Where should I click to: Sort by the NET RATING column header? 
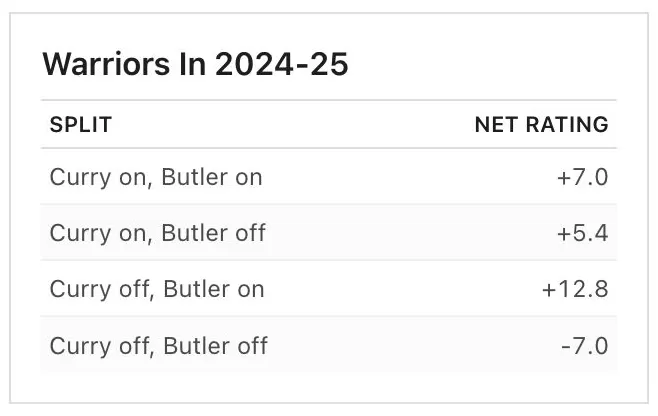[541, 125]
